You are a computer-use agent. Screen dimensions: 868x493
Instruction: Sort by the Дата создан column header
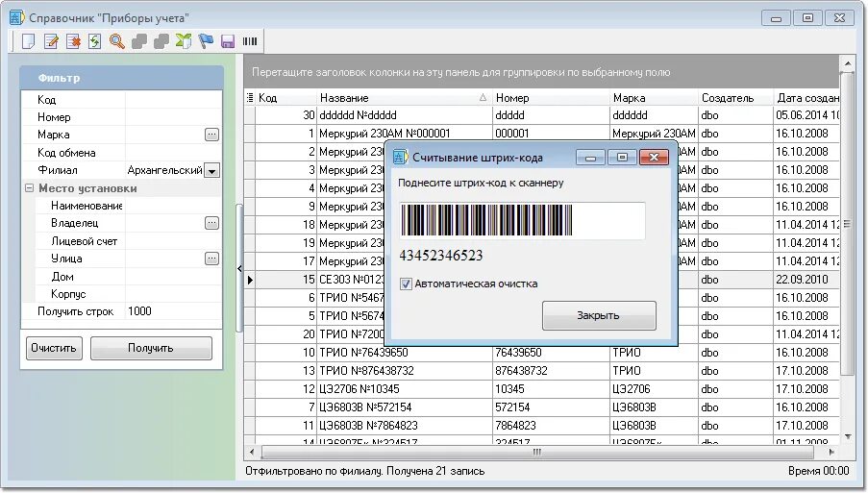coord(806,98)
